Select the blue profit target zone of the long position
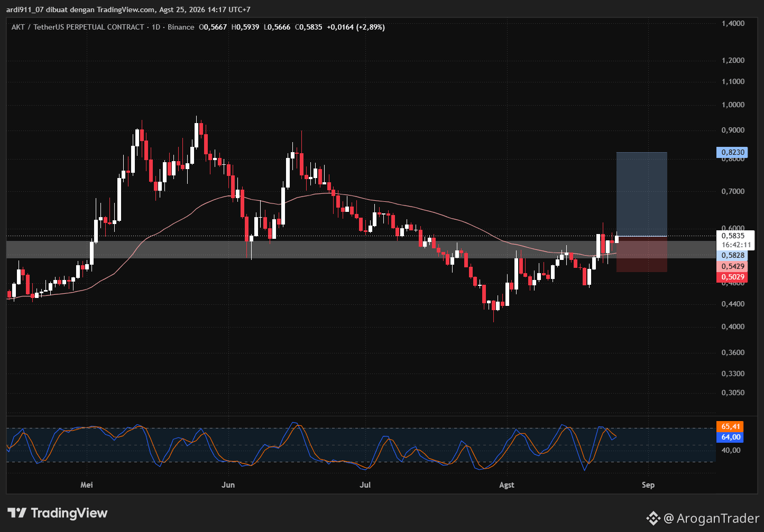 click(x=641, y=194)
